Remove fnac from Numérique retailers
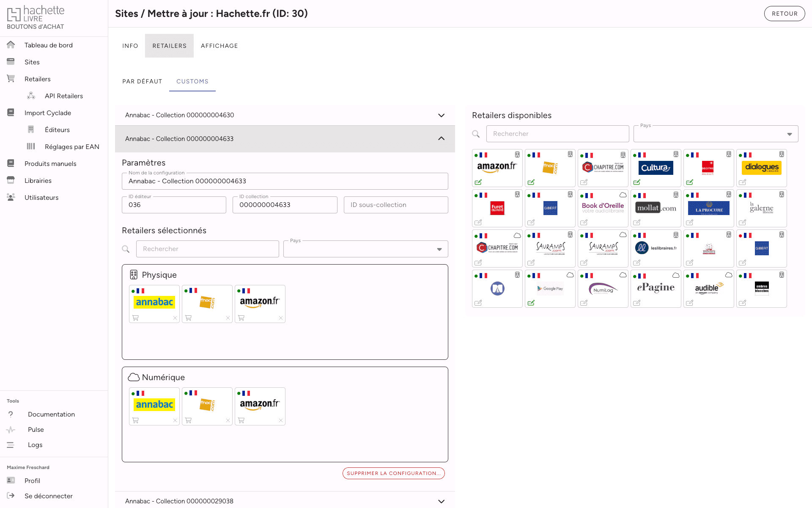 [x=228, y=420]
